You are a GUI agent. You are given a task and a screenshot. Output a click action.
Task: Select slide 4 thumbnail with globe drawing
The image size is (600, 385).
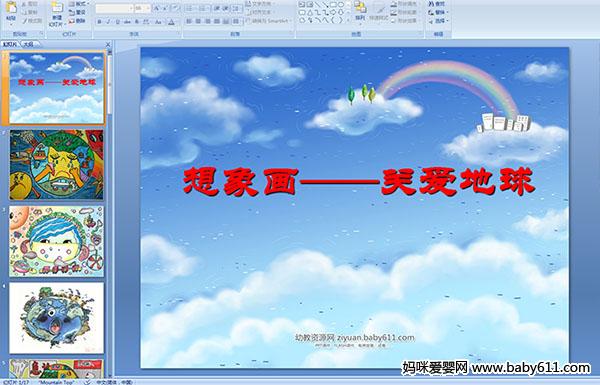pos(56,318)
